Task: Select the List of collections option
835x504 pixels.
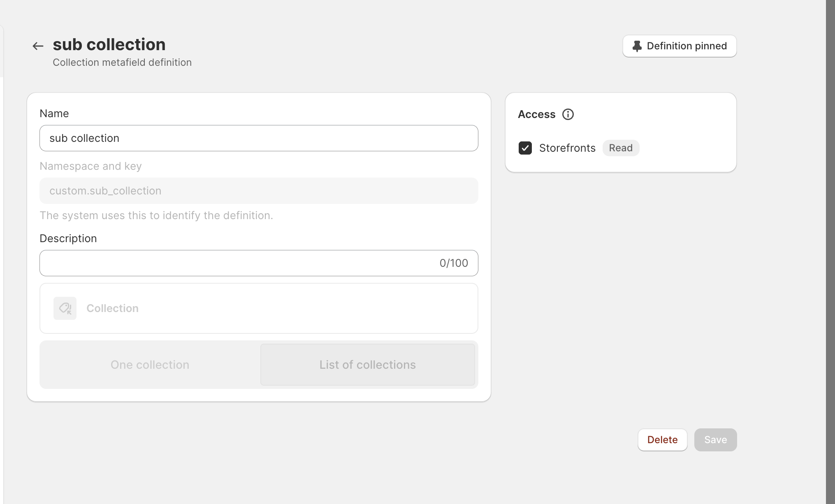Action: coord(367,365)
